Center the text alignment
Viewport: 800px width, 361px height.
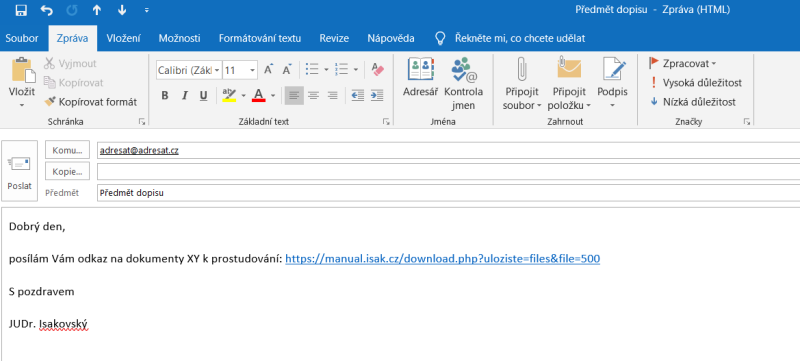click(313, 95)
